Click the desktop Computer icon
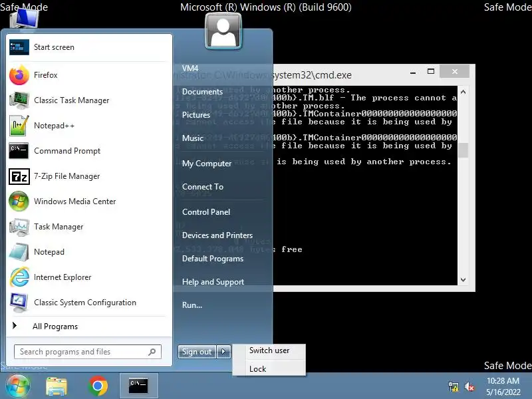Viewport: 532px width, 399px height. (x=25, y=17)
